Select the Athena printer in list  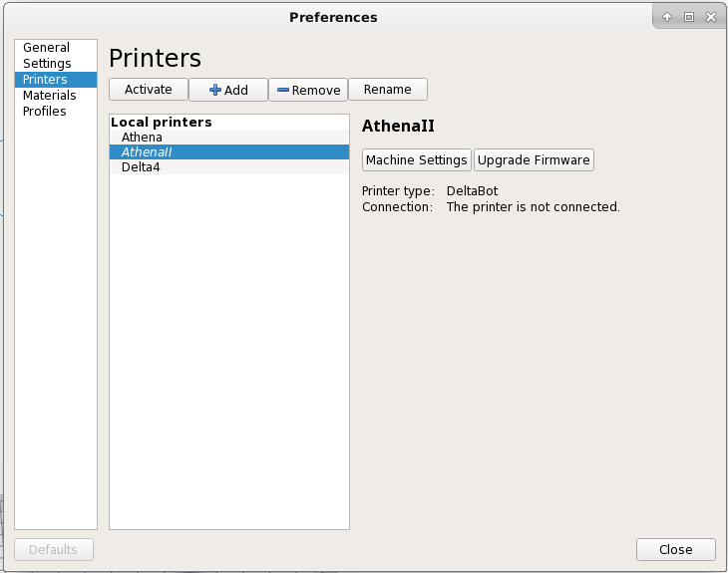tap(142, 138)
